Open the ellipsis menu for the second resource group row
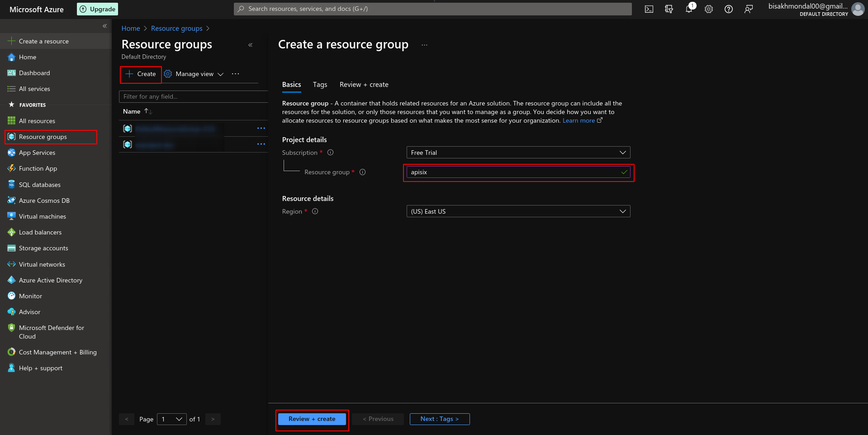This screenshot has width=868, height=435. click(261, 144)
